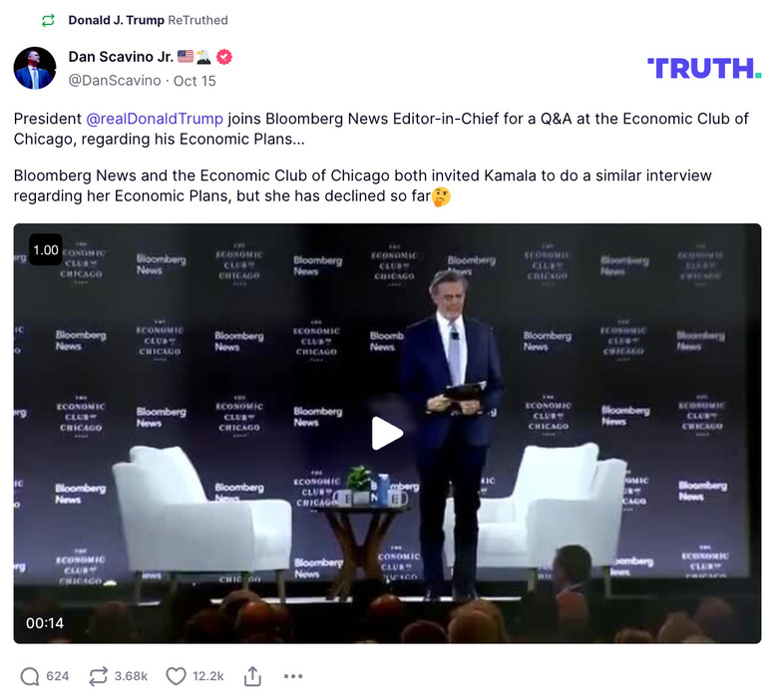Click the green ReTruthed arrows icon
The width and height of the screenshot is (775, 700).
click(48, 20)
